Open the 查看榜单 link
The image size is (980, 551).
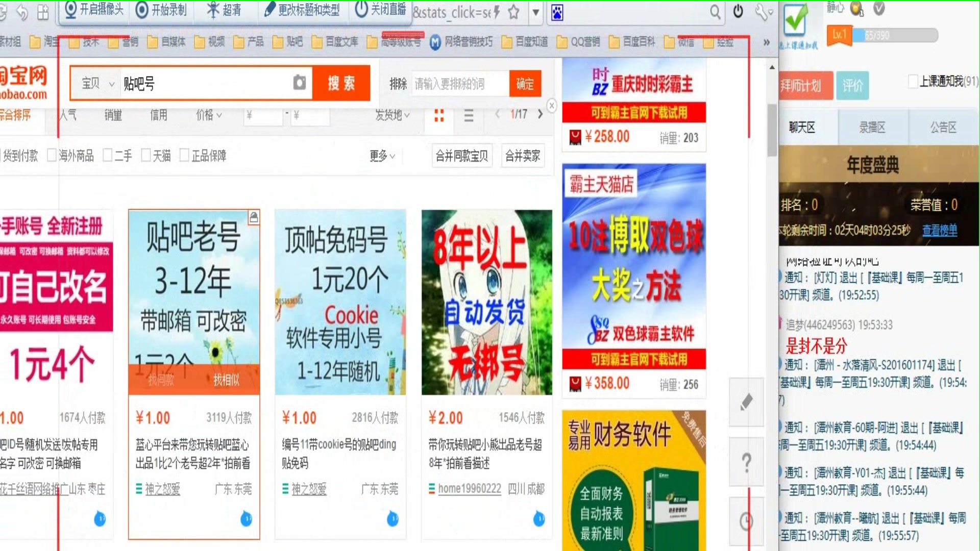click(940, 230)
